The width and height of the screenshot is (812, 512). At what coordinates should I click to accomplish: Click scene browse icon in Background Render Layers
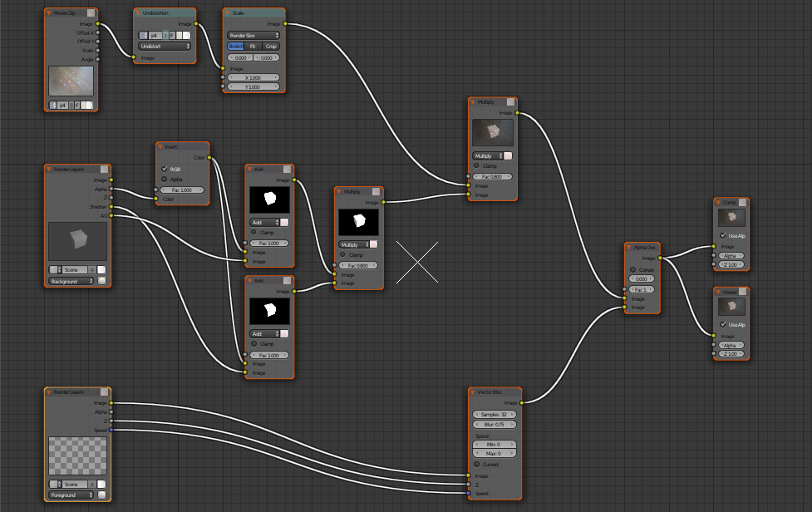(56, 270)
